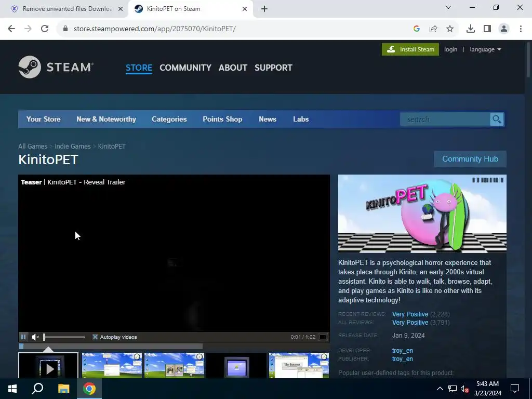Viewport: 532px width, 399px height.
Task: Click the network status tray icon
Action: (453, 389)
